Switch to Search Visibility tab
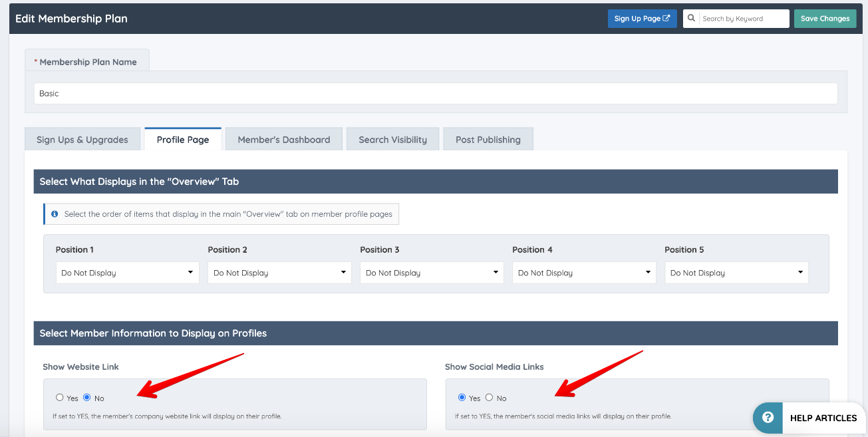 coord(393,139)
